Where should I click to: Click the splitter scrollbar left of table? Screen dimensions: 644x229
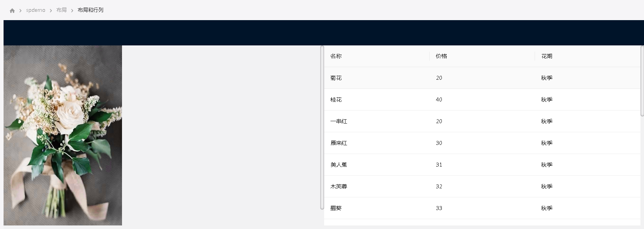pos(322,128)
